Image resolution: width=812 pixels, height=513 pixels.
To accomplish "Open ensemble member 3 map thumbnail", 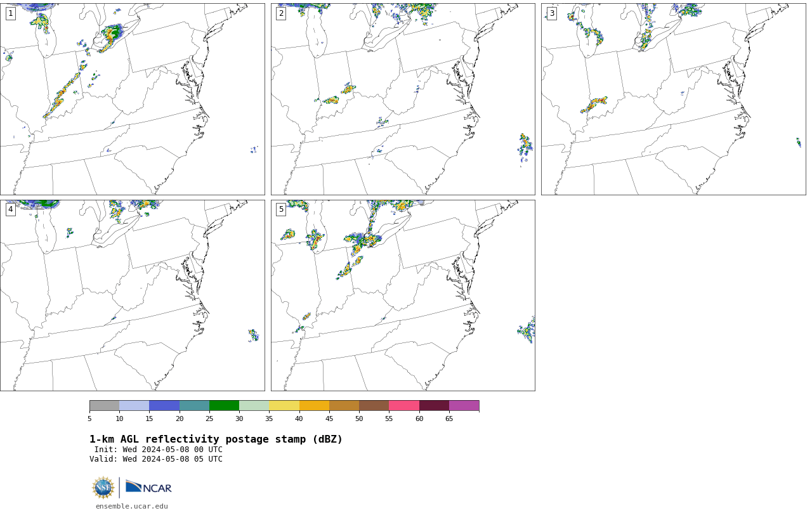I will point(674,99).
